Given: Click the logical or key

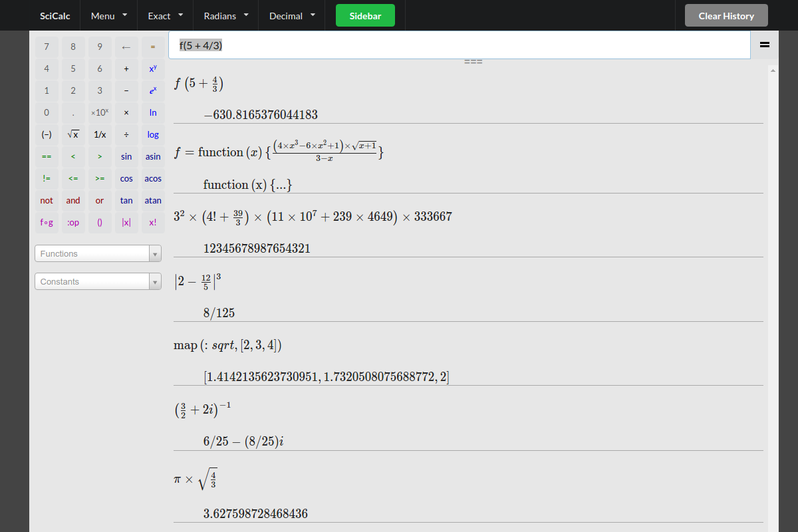Looking at the screenshot, I should [x=100, y=201].
